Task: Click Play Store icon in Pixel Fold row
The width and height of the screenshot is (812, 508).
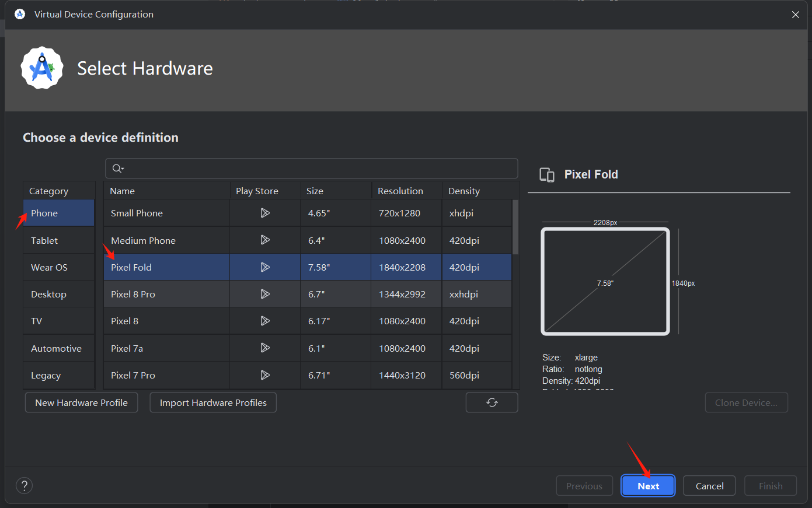Action: [x=265, y=267]
